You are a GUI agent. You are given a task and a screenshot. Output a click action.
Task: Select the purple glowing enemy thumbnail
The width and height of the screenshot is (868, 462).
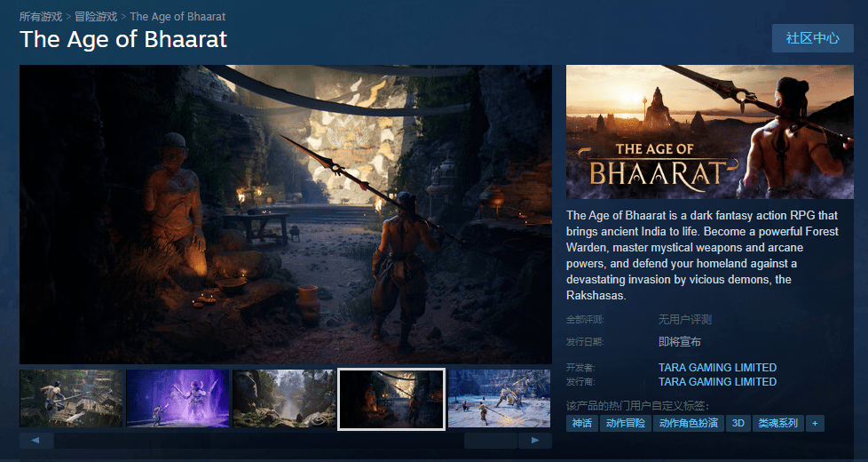click(178, 398)
